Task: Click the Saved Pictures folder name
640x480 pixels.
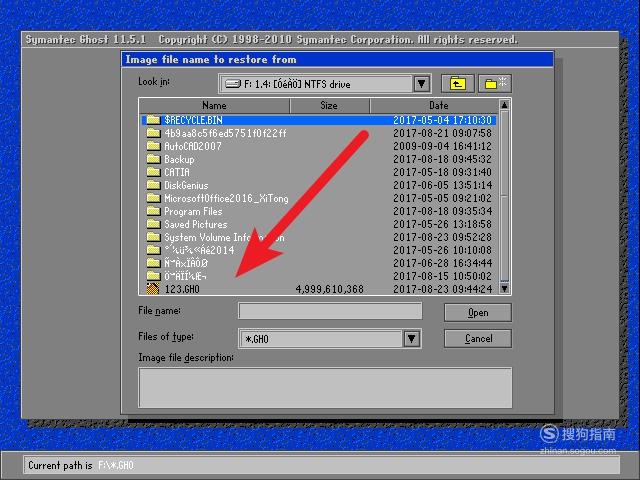Action: click(196, 224)
